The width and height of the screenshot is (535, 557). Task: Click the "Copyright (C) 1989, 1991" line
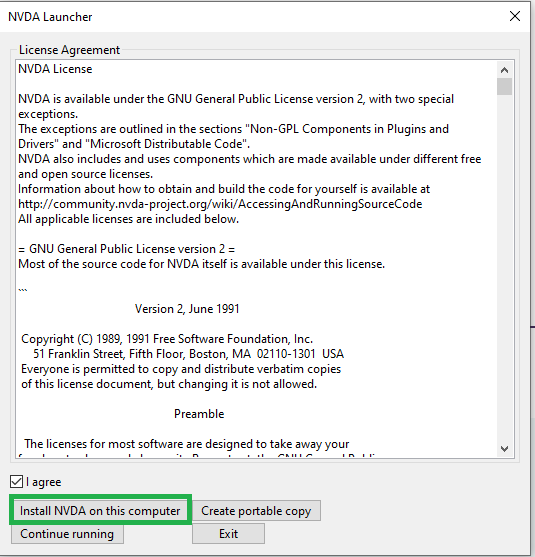[x=167, y=339]
